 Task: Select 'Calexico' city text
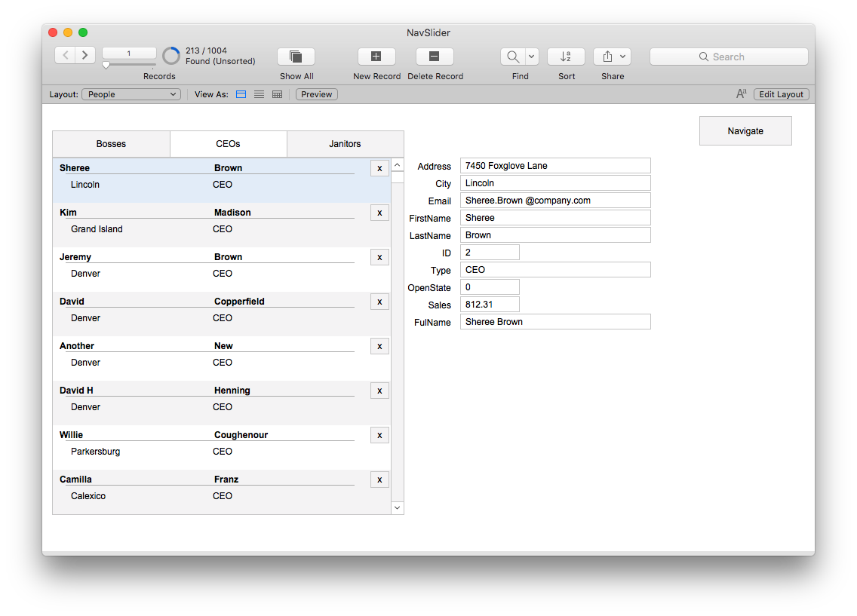[x=88, y=496]
